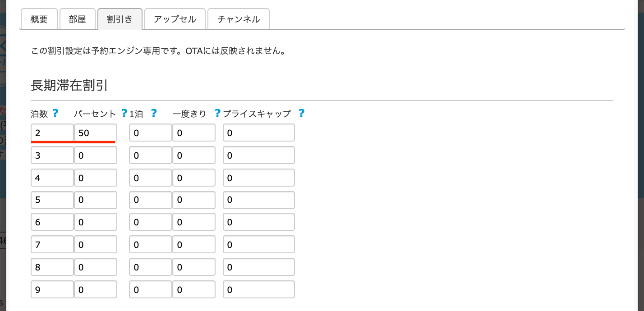Click percent field in the 5-night row

click(x=96, y=200)
